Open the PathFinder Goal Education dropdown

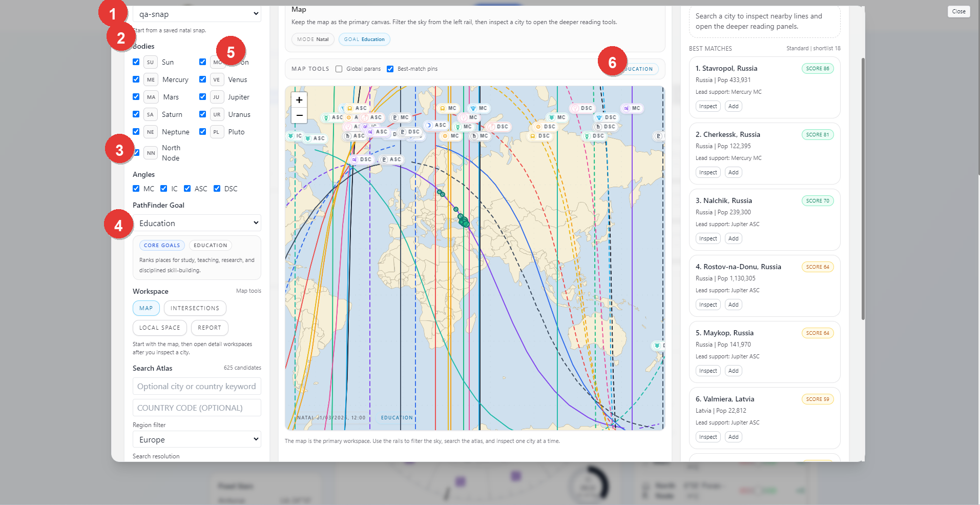(197, 223)
